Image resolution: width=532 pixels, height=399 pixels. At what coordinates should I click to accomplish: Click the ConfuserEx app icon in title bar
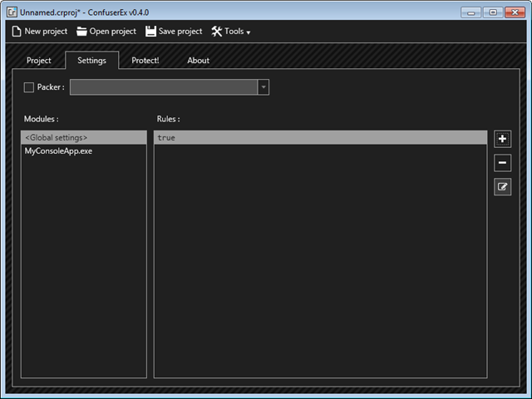12,12
